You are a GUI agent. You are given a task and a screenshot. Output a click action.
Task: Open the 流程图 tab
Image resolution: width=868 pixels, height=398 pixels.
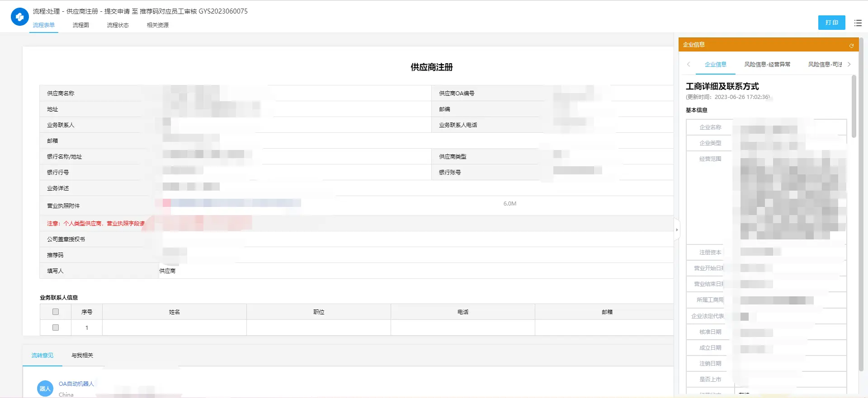[81, 25]
